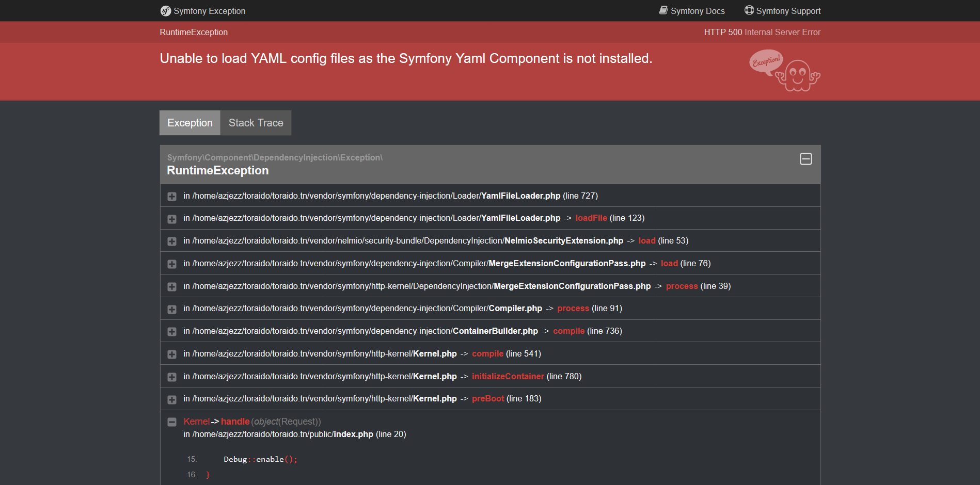
Task: Click the HTTP 500 Internal Server Error status
Action: pos(762,32)
